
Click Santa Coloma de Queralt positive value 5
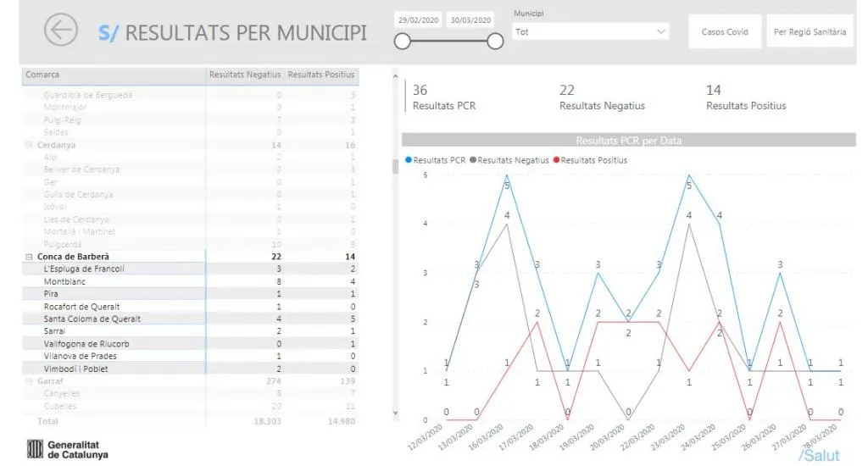352,319
